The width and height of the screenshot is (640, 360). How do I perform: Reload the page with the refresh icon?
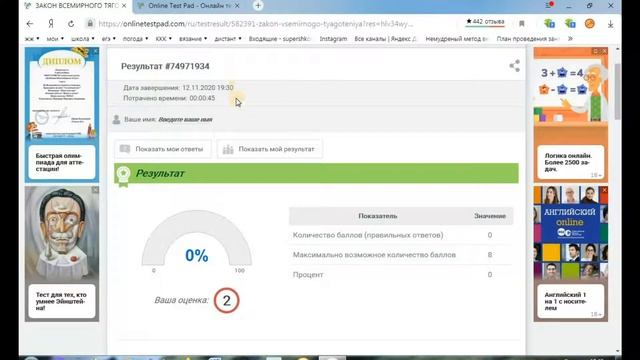tap(71, 24)
